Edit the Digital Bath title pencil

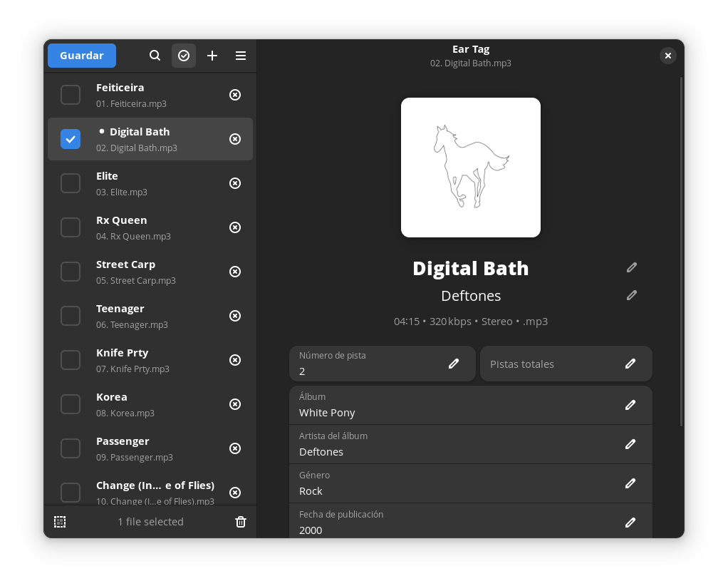(x=631, y=267)
